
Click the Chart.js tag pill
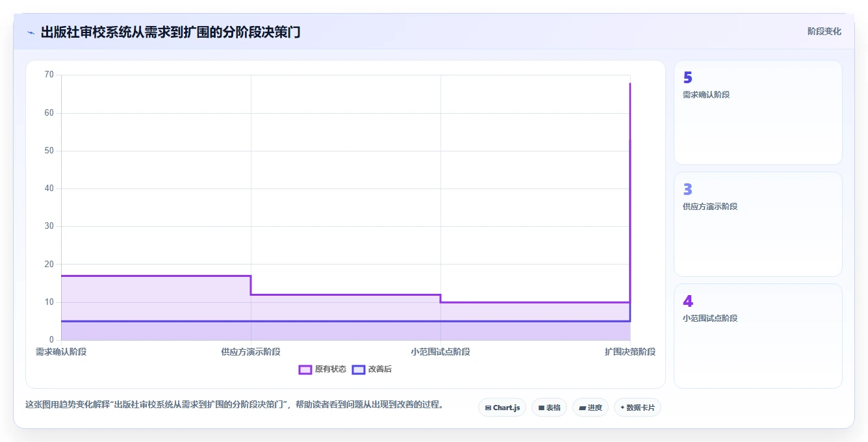[502, 408]
